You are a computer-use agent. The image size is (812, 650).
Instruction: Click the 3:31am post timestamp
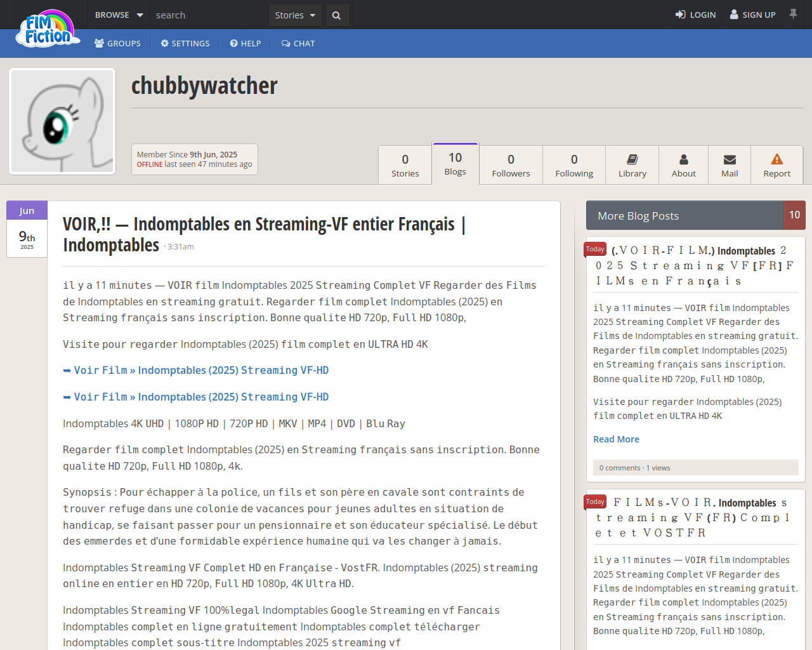click(181, 247)
